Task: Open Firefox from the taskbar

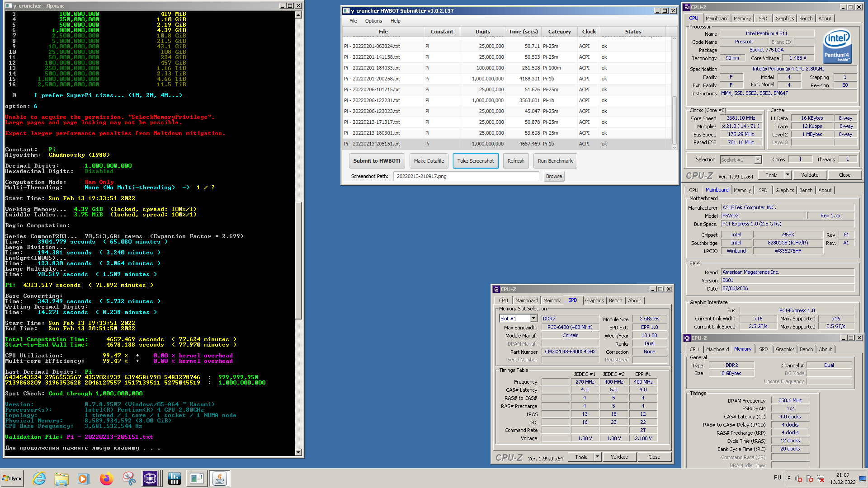Action: point(106,479)
